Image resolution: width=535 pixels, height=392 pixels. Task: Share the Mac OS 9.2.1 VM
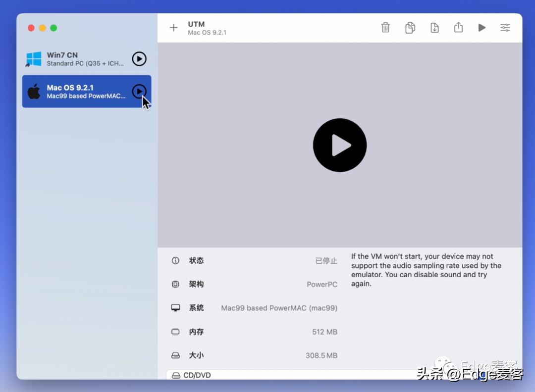pyautogui.click(x=458, y=28)
